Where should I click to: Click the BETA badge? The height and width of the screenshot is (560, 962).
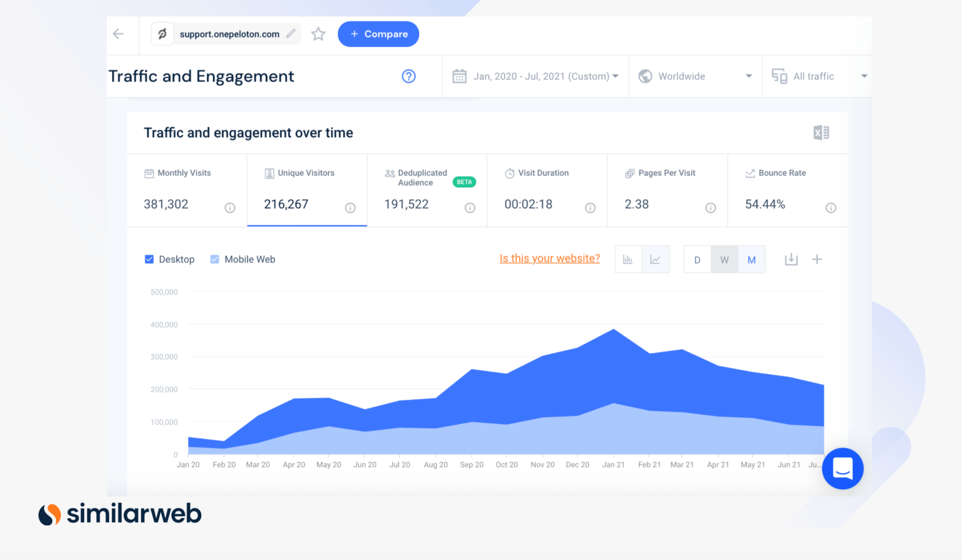[x=464, y=182]
